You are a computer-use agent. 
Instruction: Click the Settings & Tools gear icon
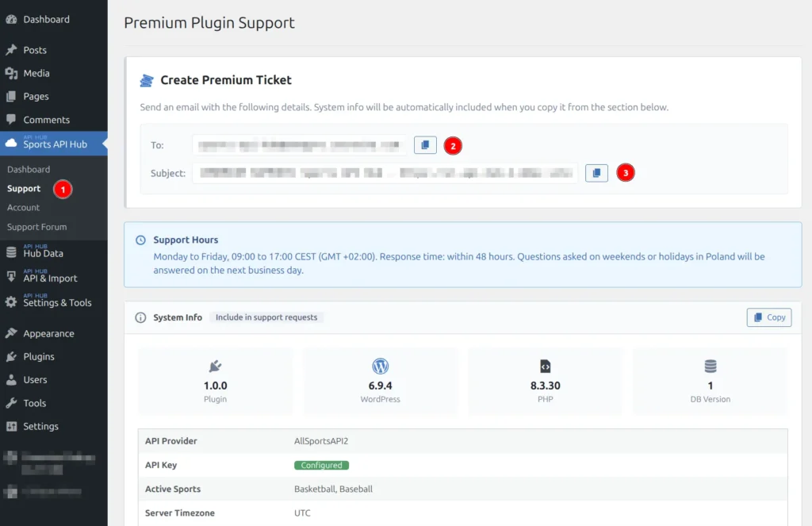[11, 301]
